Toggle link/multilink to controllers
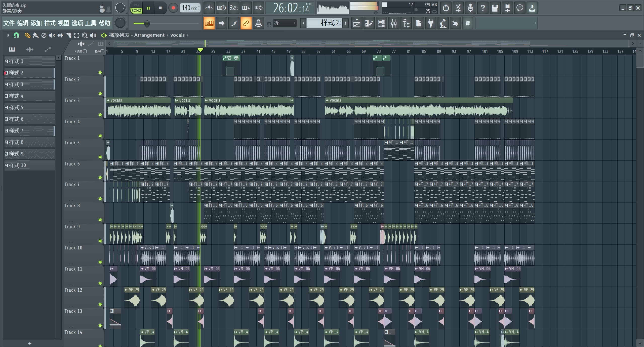The width and height of the screenshot is (644, 347). pos(246,23)
